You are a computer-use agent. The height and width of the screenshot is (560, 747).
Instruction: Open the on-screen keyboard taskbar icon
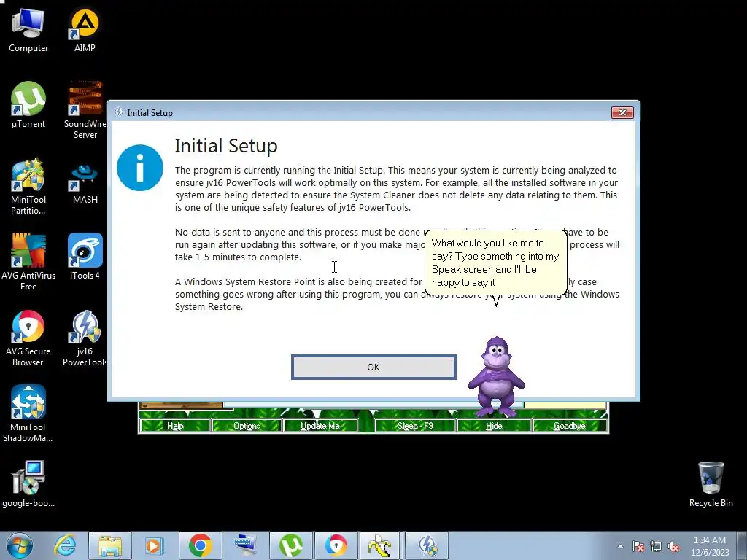(x=245, y=545)
